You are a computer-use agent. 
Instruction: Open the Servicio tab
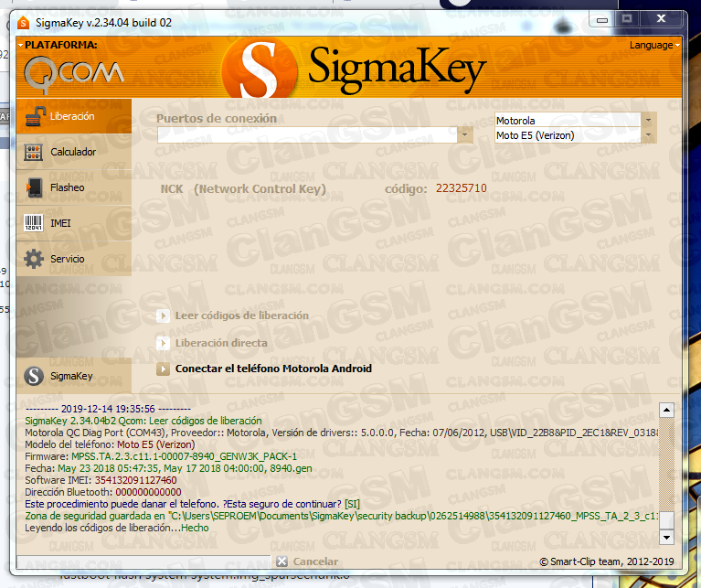[74, 259]
